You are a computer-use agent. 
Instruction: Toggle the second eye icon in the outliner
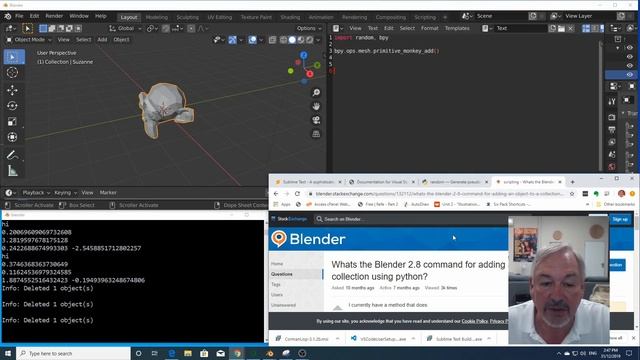[630, 57]
